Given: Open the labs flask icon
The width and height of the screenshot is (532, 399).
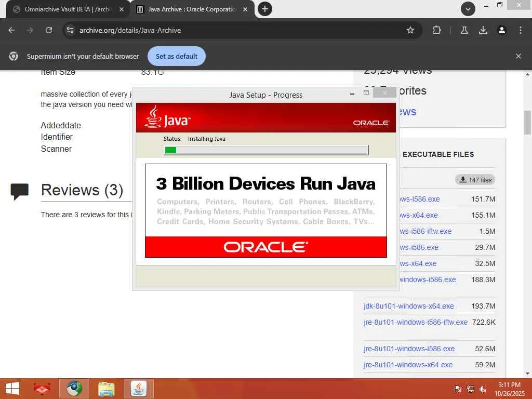Looking at the screenshot, I should (x=464, y=30).
